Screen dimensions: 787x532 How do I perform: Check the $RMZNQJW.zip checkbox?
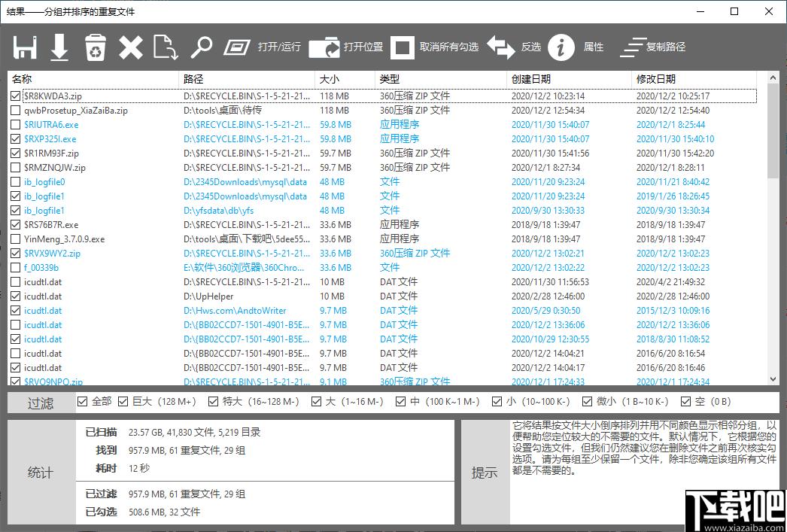[x=16, y=168]
